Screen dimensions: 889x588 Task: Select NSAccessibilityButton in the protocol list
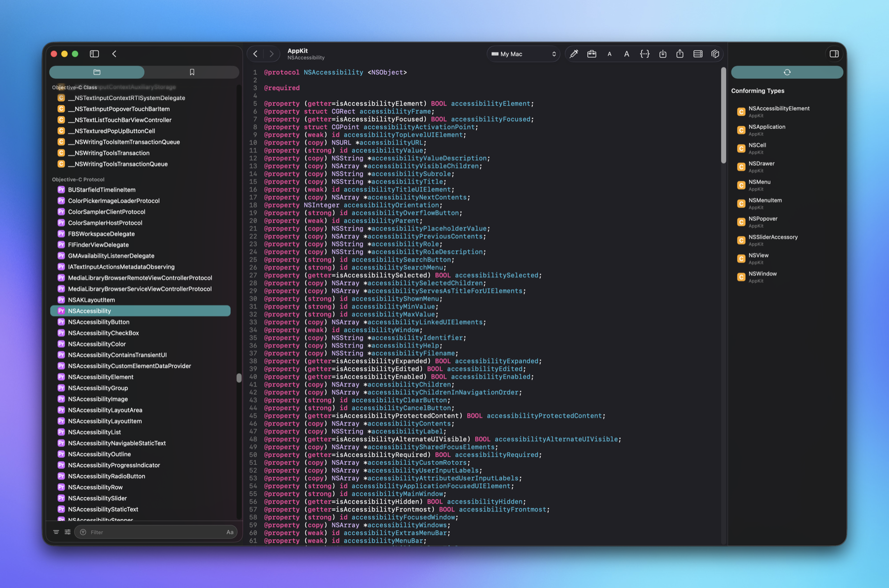click(x=141, y=322)
